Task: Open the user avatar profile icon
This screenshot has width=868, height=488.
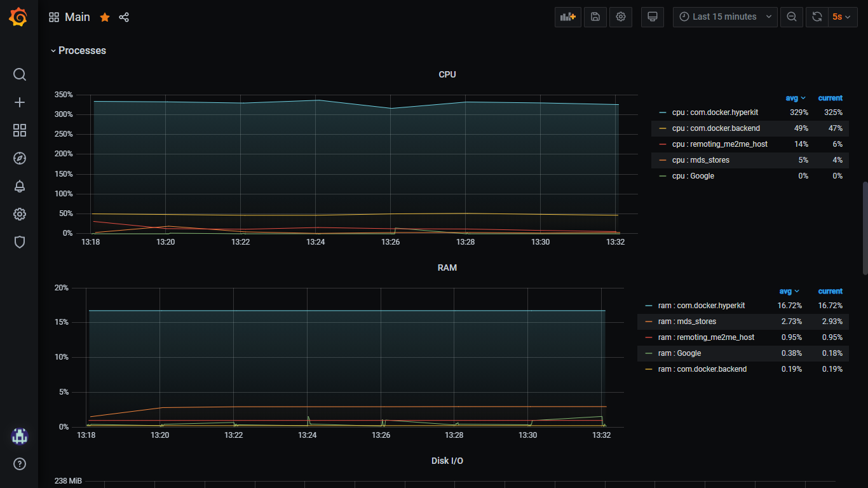Action: [x=20, y=436]
